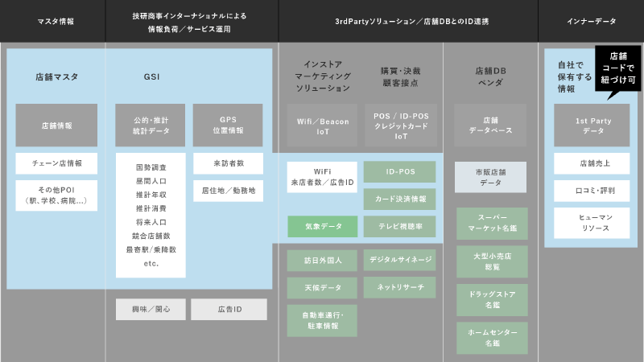The height and width of the screenshot is (362, 644).
Task: Select the チェーン店情報 box
Action: coord(56,163)
